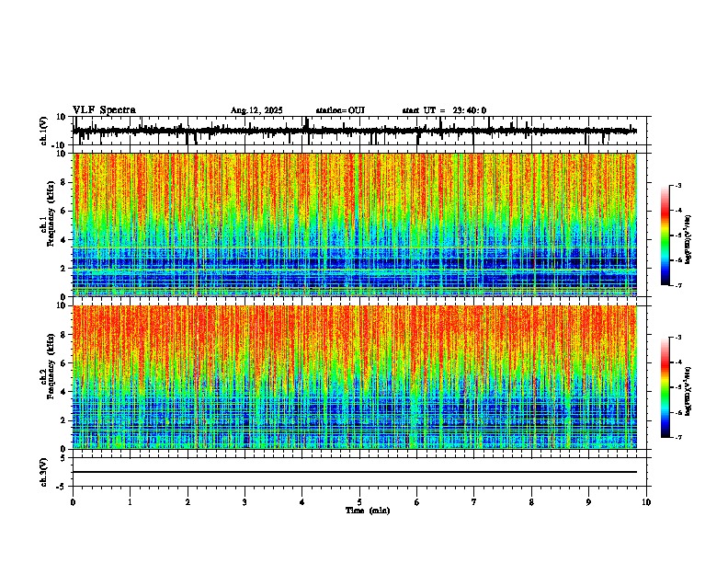Image resolution: width=728 pixels, height=563 pixels.
Task: Click the "4" tick on the time axis
Action: click(x=302, y=502)
